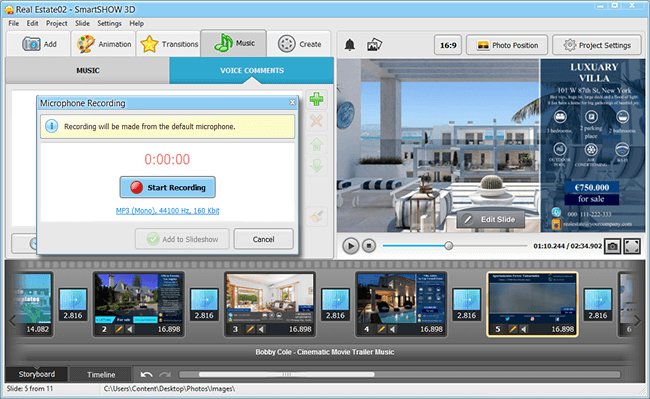Select the VOICE COMMENTS sub-tab
The height and width of the screenshot is (399, 650).
click(x=252, y=70)
